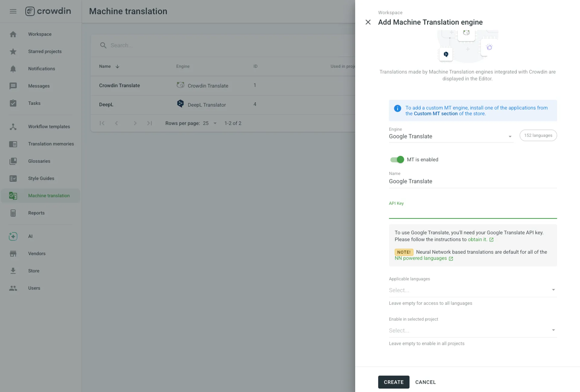Toggle the MT is enabled switch
The height and width of the screenshot is (392, 580).
click(x=397, y=160)
